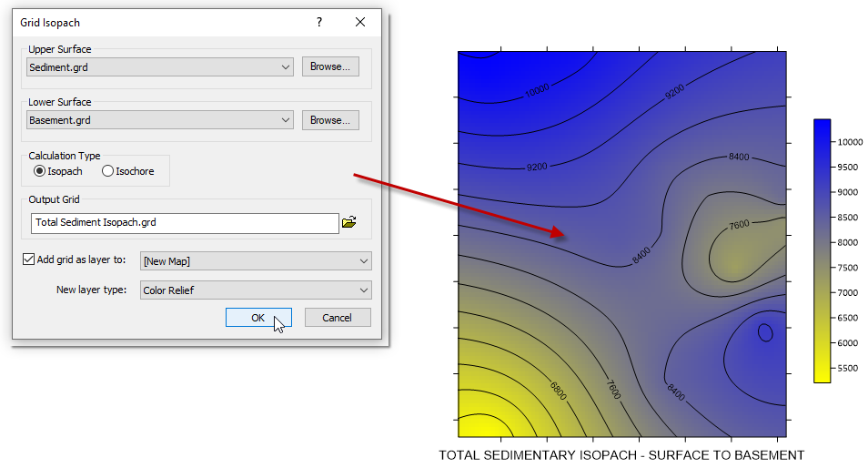Cancel the Grid Isopach dialog
Image resolution: width=868 pixels, height=468 pixels.
click(338, 318)
